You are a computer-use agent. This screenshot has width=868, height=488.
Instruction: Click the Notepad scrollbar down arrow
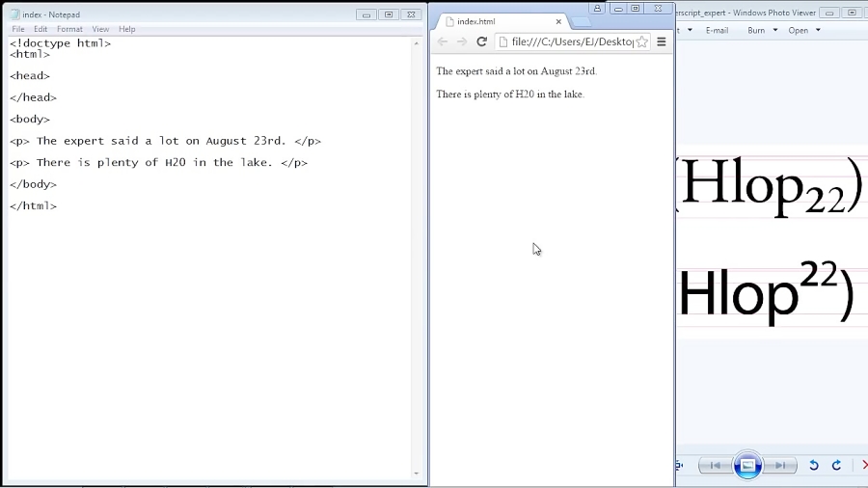tap(417, 474)
